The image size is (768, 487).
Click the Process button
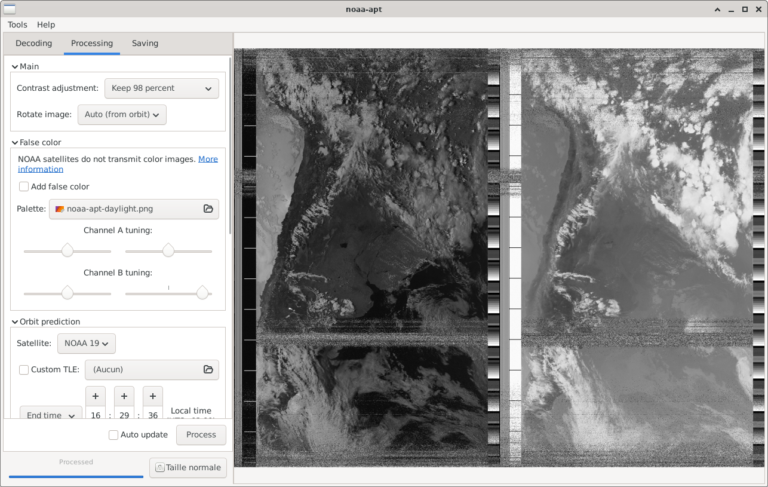[x=201, y=435]
